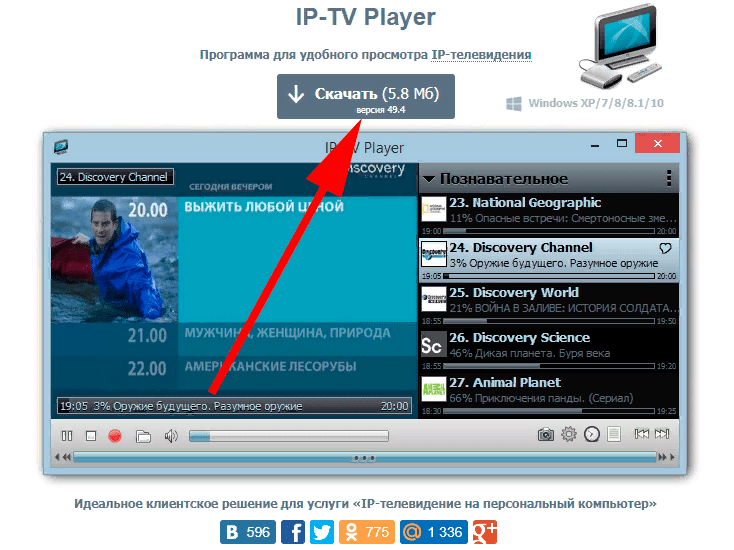The image size is (734, 550).
Task: Select 25. Discovery World channel
Action: click(549, 305)
